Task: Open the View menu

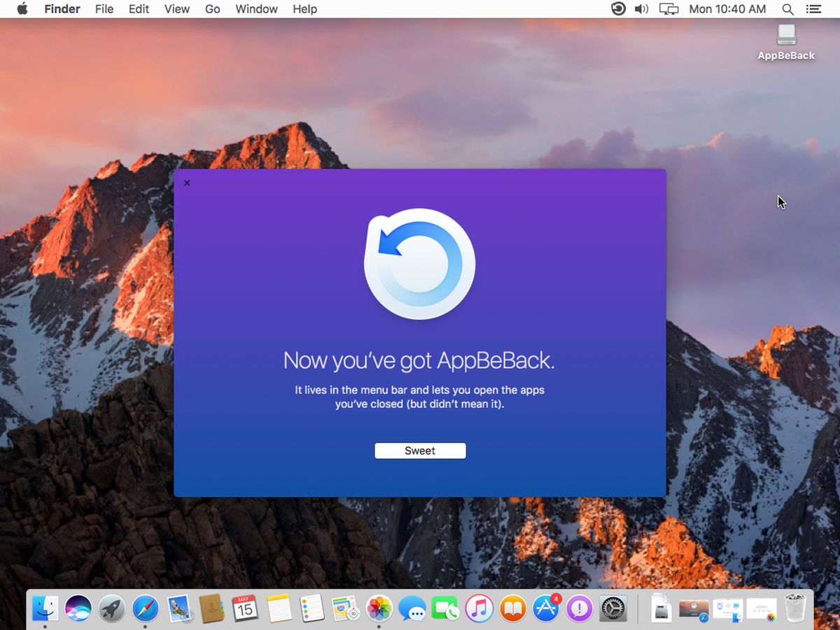Action: point(177,9)
